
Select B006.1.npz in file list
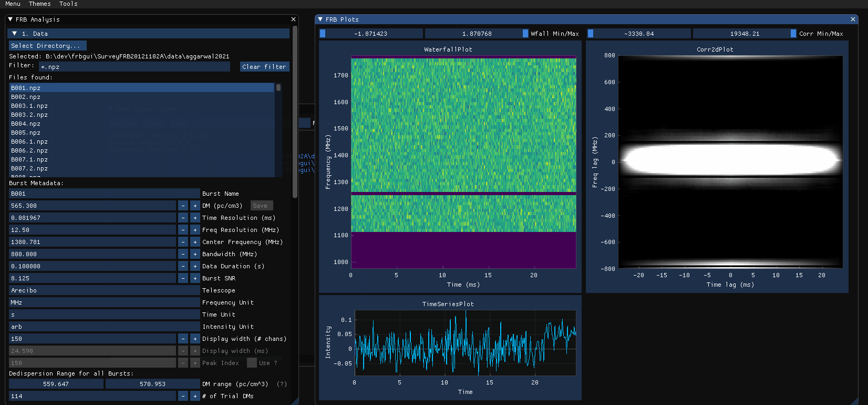142,141
